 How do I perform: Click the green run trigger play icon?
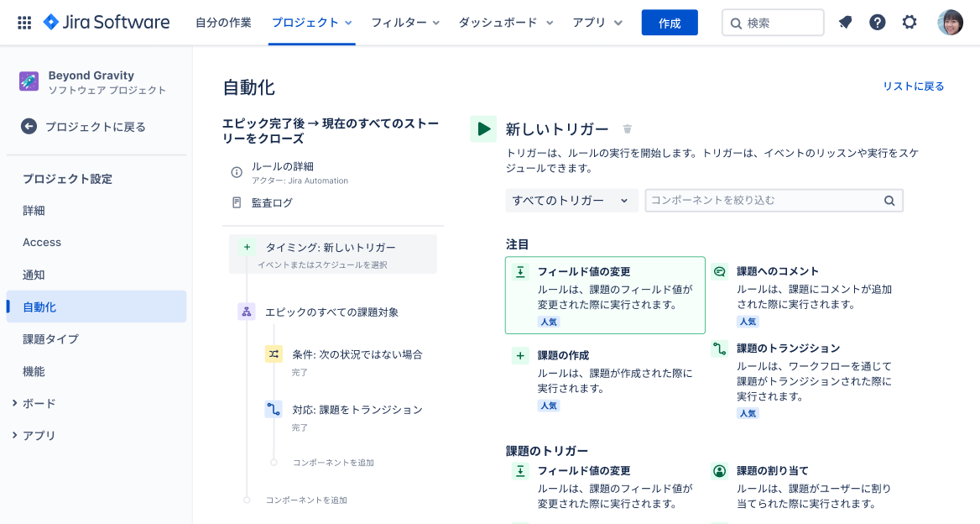(483, 129)
